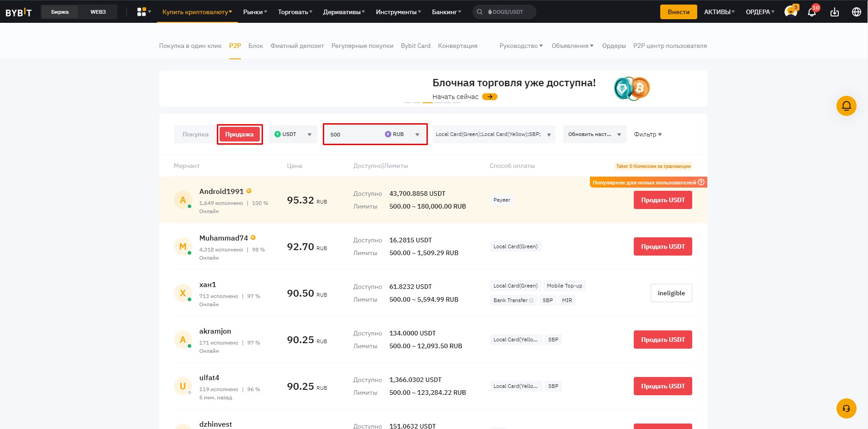Open the apps grid menu icon
This screenshot has height=429, width=868.
click(x=142, y=12)
